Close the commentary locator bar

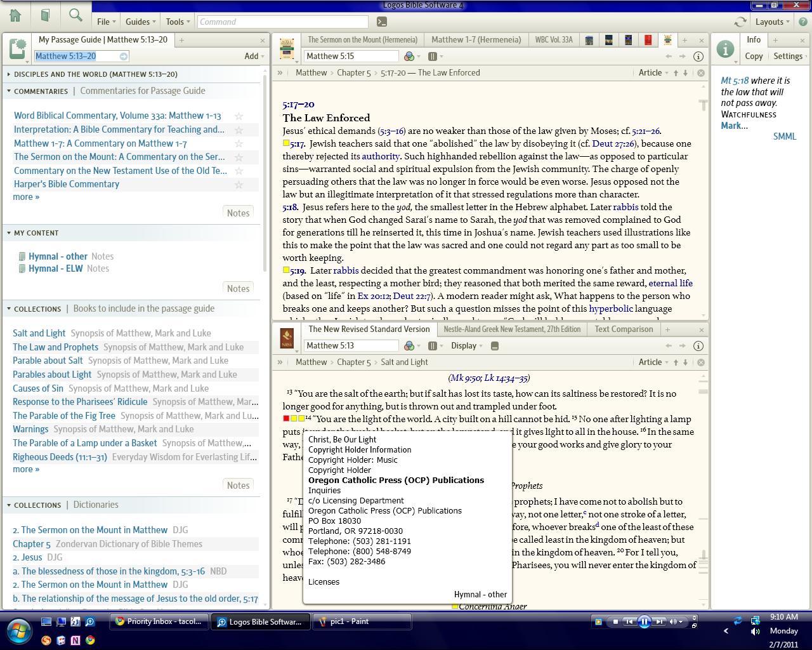pyautogui.click(x=701, y=73)
